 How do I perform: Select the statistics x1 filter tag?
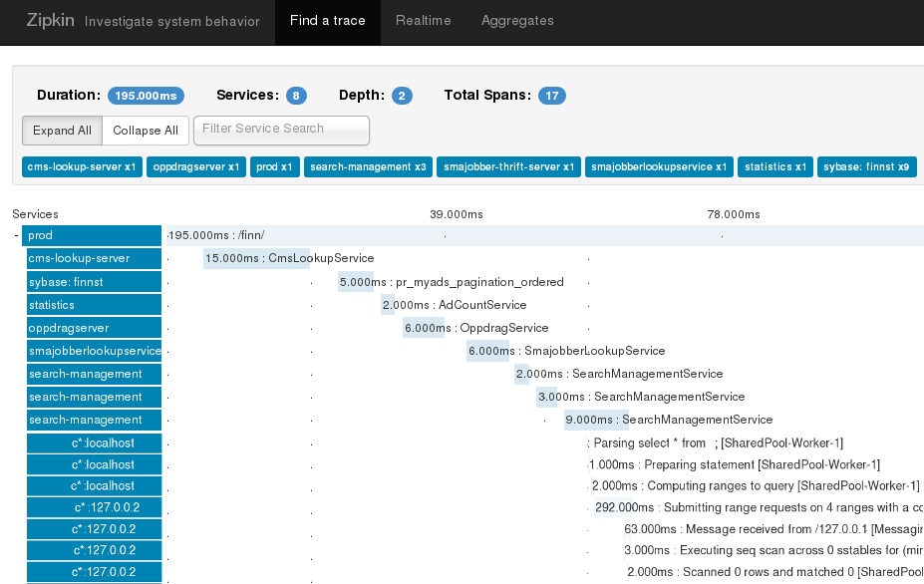pyautogui.click(x=775, y=167)
